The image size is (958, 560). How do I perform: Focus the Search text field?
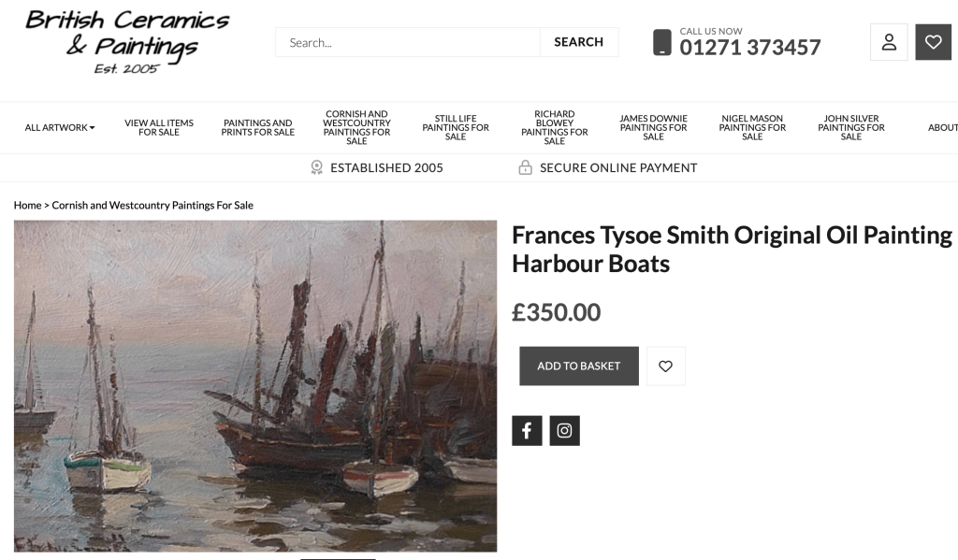[x=408, y=42]
